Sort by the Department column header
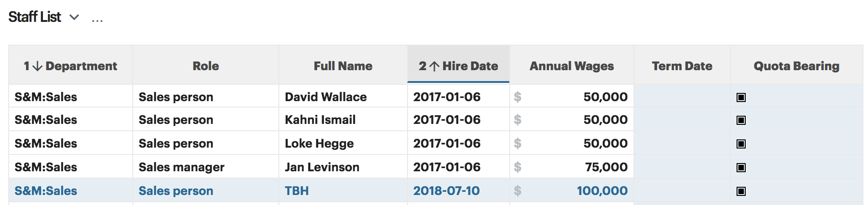Image resolution: width=868 pixels, height=205 pixels. coord(71,66)
